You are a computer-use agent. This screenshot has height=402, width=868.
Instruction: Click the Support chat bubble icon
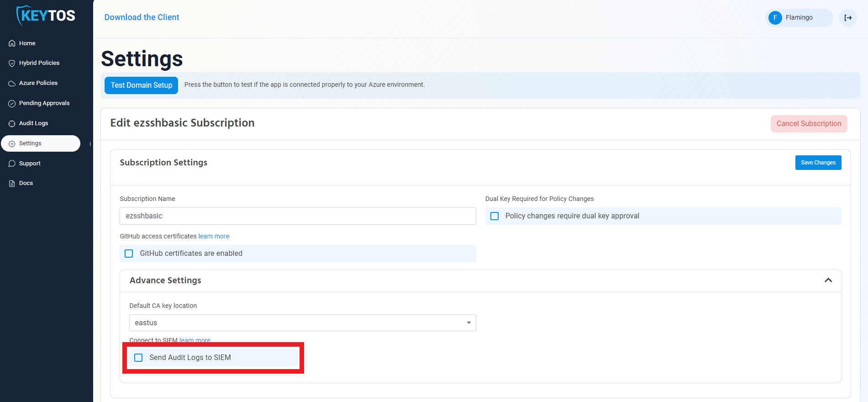pyautogui.click(x=12, y=164)
